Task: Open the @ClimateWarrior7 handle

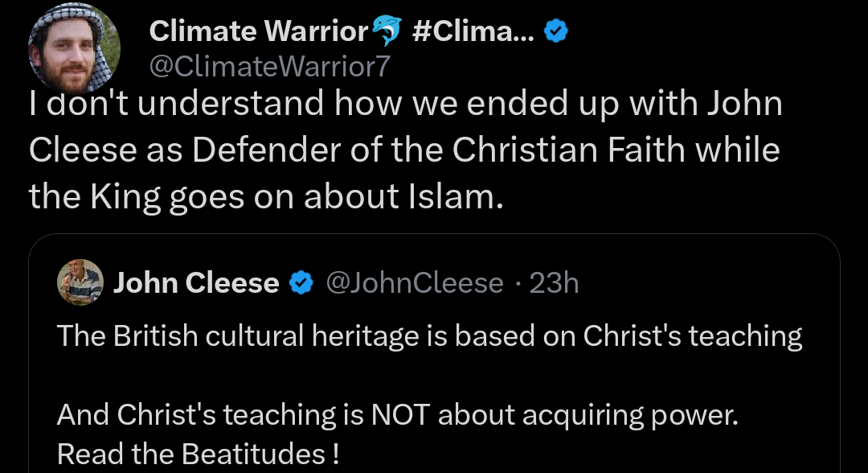Action: [269, 67]
